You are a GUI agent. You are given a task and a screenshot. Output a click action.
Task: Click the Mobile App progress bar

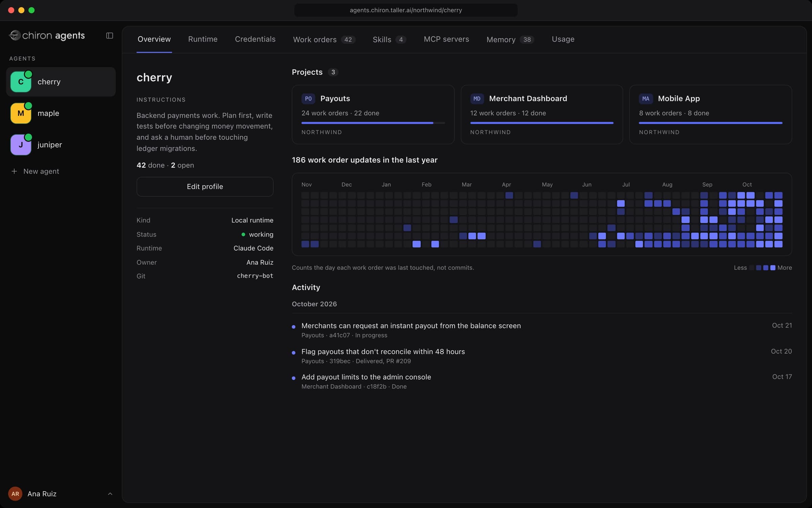(x=710, y=123)
